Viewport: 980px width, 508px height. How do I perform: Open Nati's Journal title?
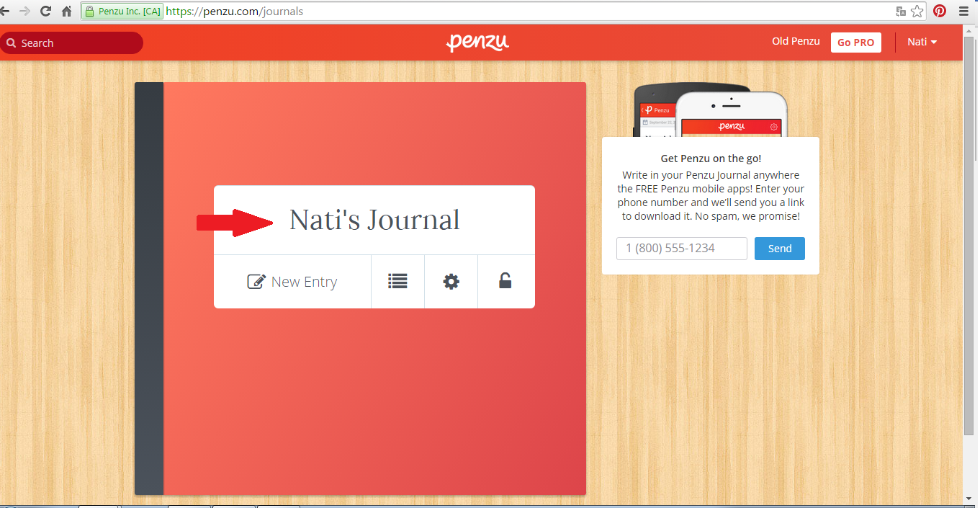[x=374, y=220]
